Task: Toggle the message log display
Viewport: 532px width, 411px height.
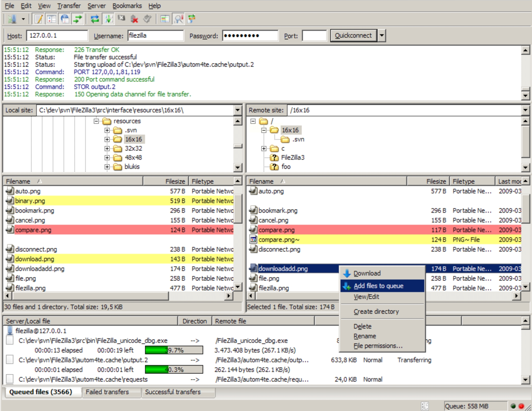Action: (38, 19)
